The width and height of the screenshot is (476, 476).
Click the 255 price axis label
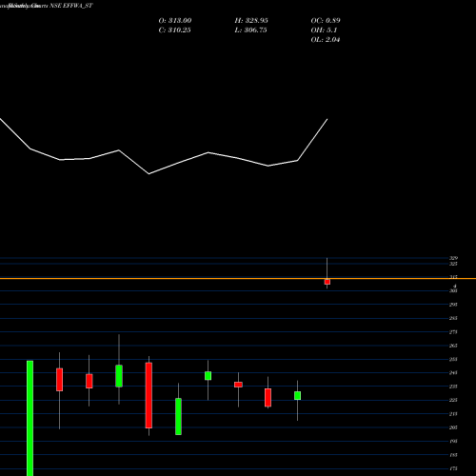click(453, 360)
